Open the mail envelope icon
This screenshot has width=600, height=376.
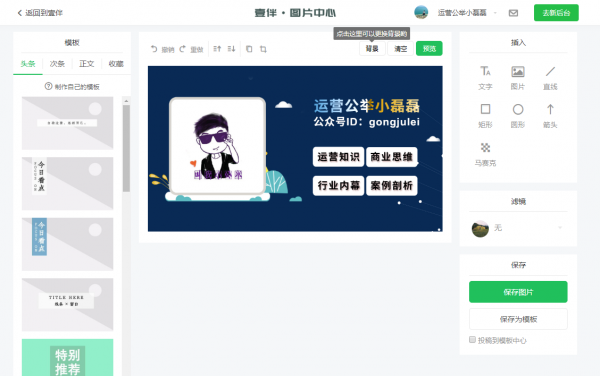513,13
